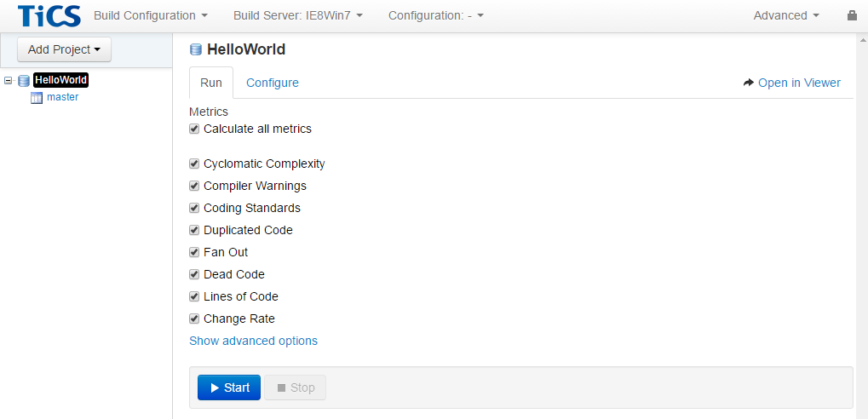
Task: Open the Add Project dropdown
Action: [x=64, y=49]
